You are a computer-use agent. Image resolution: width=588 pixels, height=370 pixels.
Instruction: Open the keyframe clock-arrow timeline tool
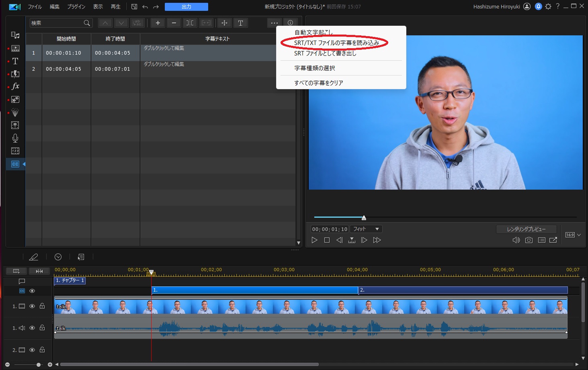tap(58, 257)
